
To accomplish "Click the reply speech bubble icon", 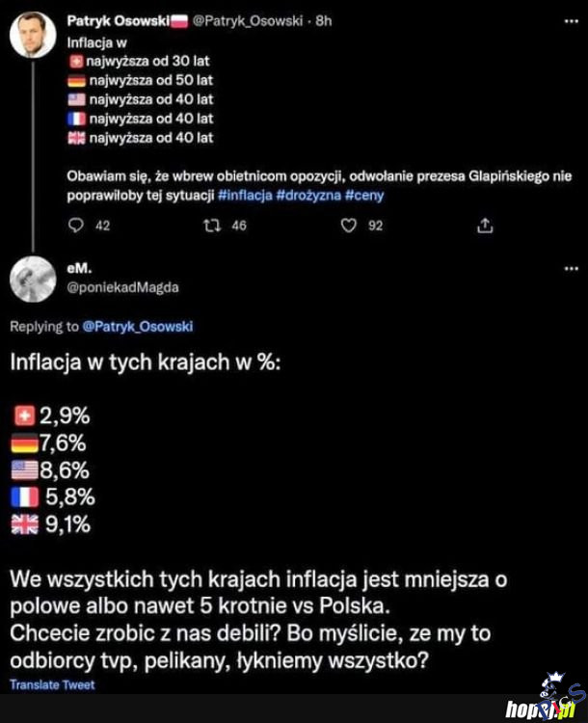I will (x=79, y=226).
